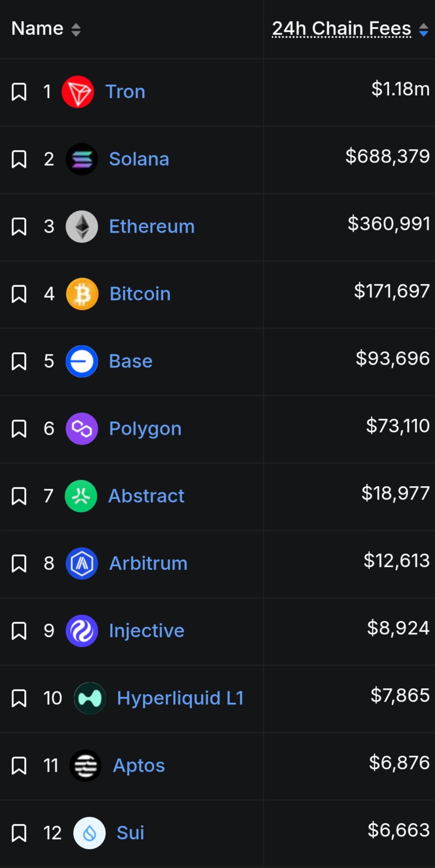Viewport: 435px width, 868px height.
Task: Click the Hyperliquid L1 logo
Action: (90, 699)
